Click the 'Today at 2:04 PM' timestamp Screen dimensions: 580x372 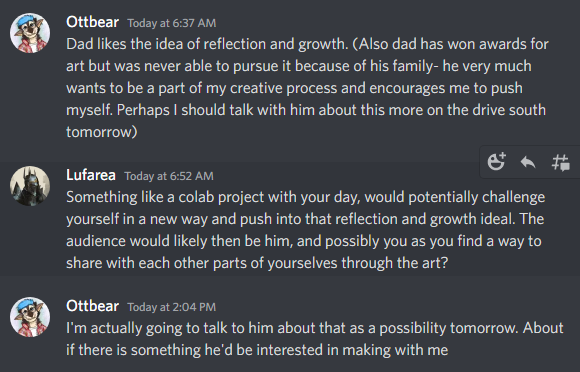pos(172,307)
